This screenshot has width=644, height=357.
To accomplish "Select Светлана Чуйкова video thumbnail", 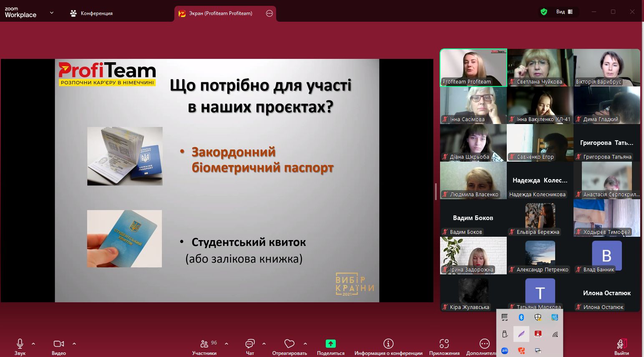I will coord(540,68).
